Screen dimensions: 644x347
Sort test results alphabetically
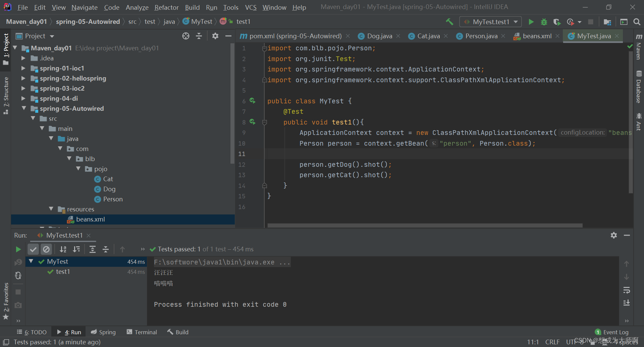(x=63, y=249)
